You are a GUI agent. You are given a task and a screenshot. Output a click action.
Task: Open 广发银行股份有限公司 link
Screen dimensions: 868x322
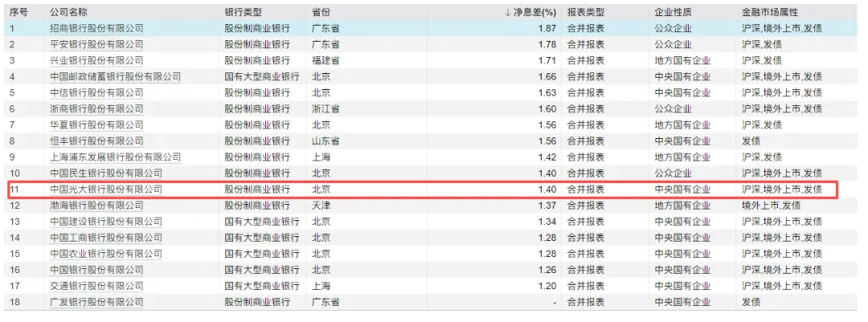point(96,303)
